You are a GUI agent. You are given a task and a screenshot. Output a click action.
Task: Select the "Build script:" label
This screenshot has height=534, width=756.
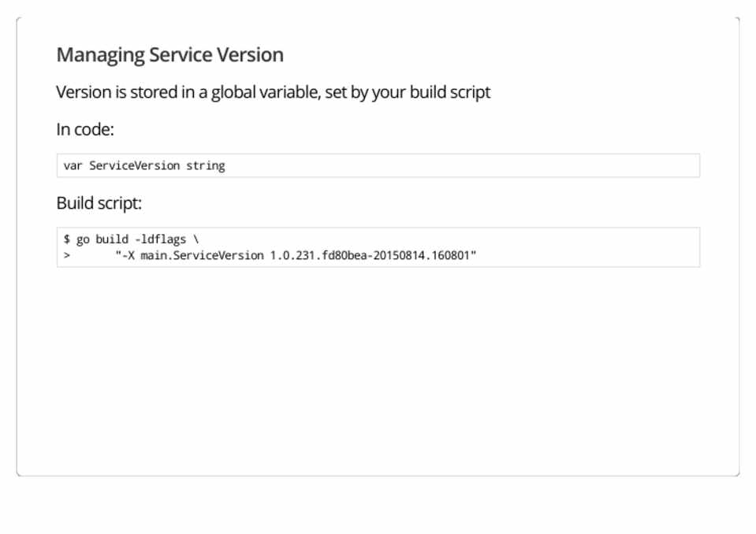coord(99,203)
